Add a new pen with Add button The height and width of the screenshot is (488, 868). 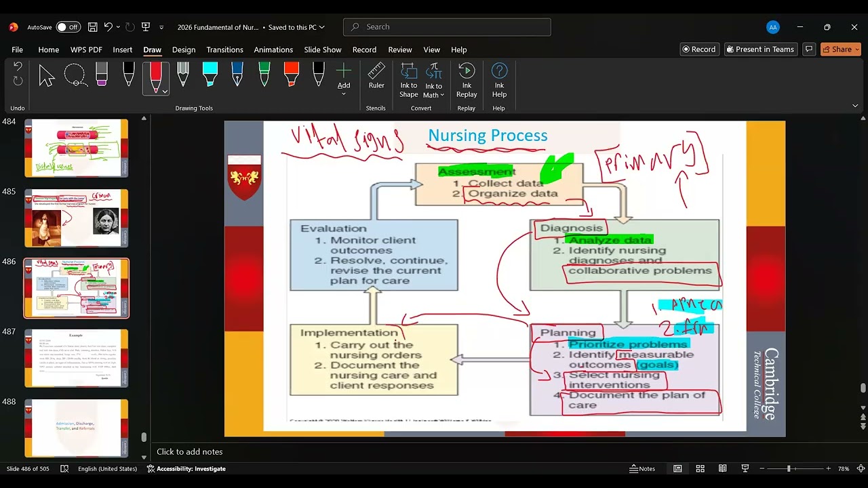tap(344, 78)
